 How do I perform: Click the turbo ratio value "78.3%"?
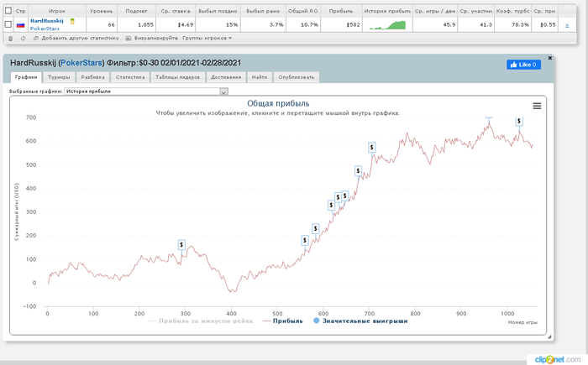521,25
